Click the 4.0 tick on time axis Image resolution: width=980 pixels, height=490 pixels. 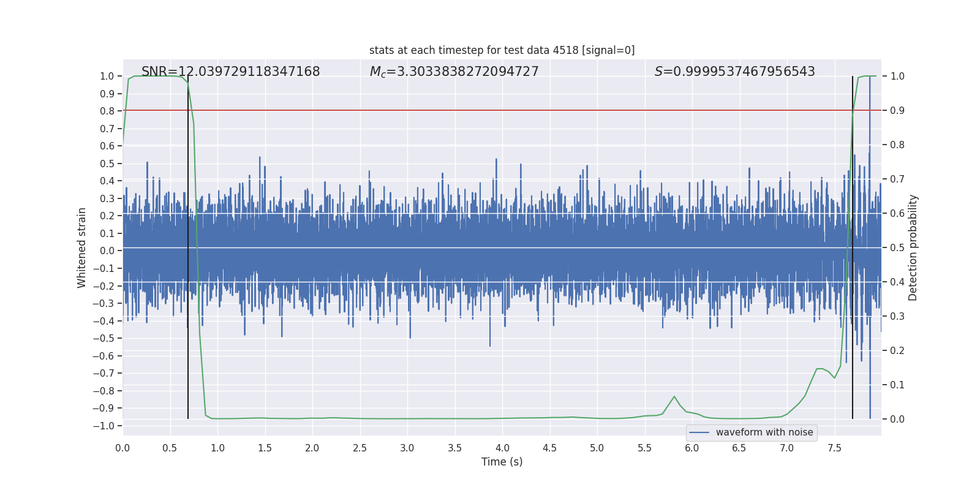tap(502, 448)
